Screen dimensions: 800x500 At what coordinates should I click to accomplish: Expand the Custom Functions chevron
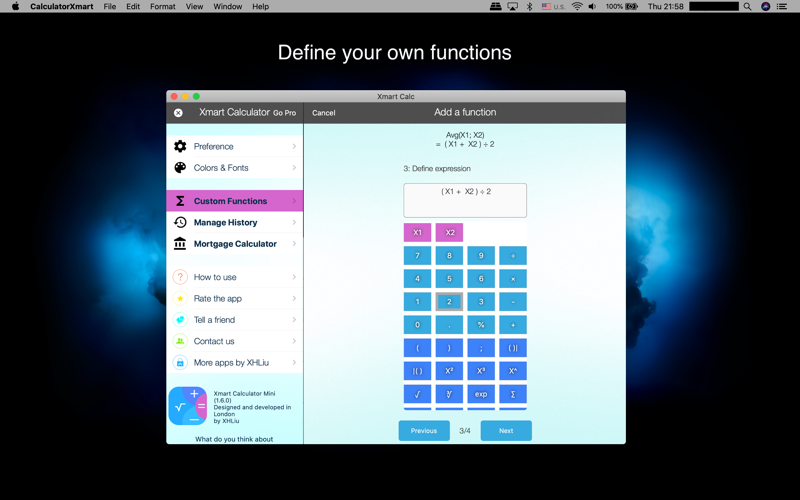(294, 201)
